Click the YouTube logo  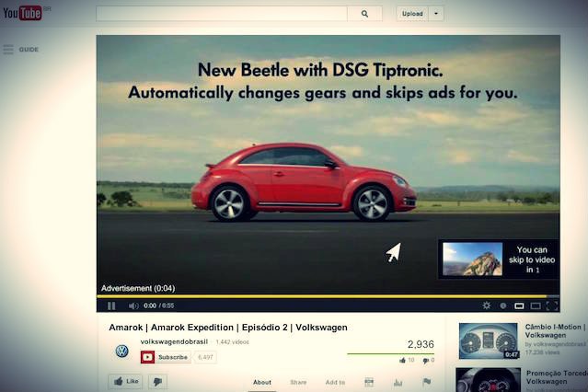point(23,13)
